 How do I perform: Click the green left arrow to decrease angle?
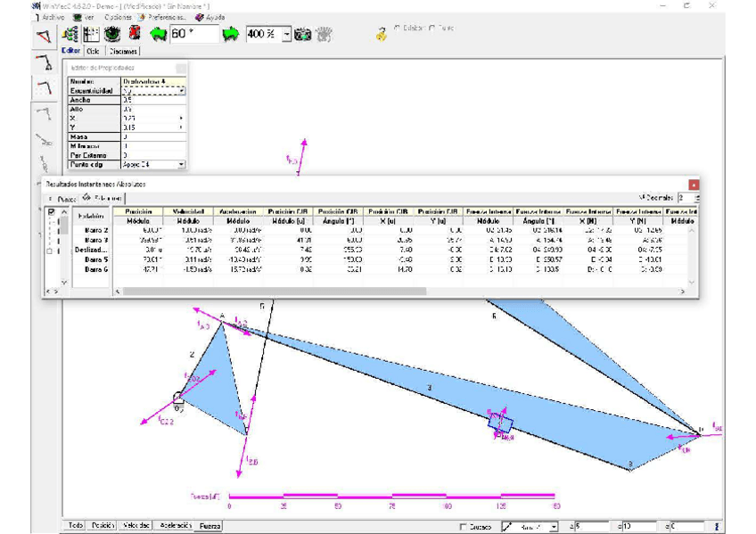coord(159,35)
